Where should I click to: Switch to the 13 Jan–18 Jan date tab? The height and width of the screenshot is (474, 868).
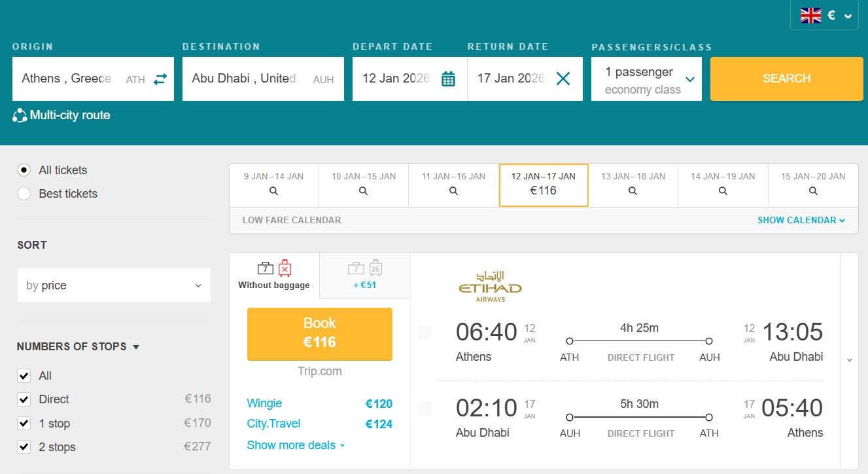click(632, 185)
